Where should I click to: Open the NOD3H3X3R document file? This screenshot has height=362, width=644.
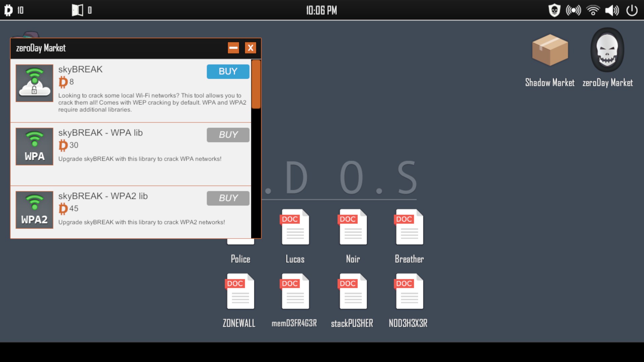[x=409, y=292]
